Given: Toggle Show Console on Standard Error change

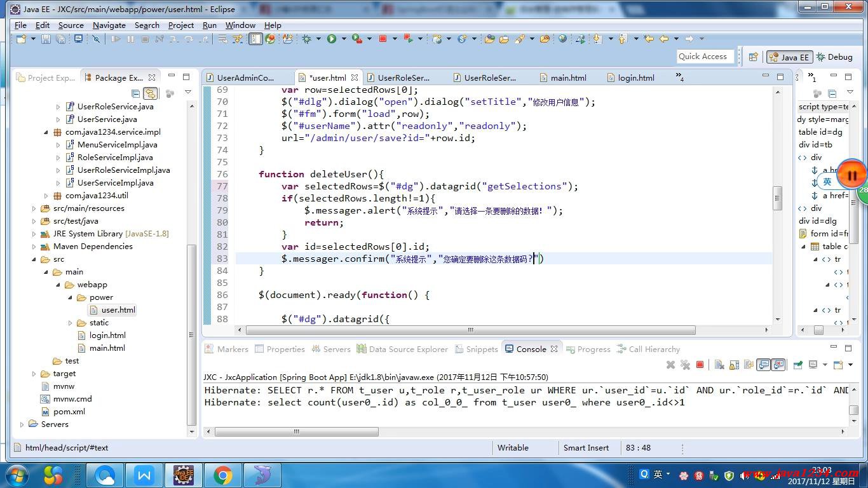Looking at the screenshot, I should (x=778, y=365).
